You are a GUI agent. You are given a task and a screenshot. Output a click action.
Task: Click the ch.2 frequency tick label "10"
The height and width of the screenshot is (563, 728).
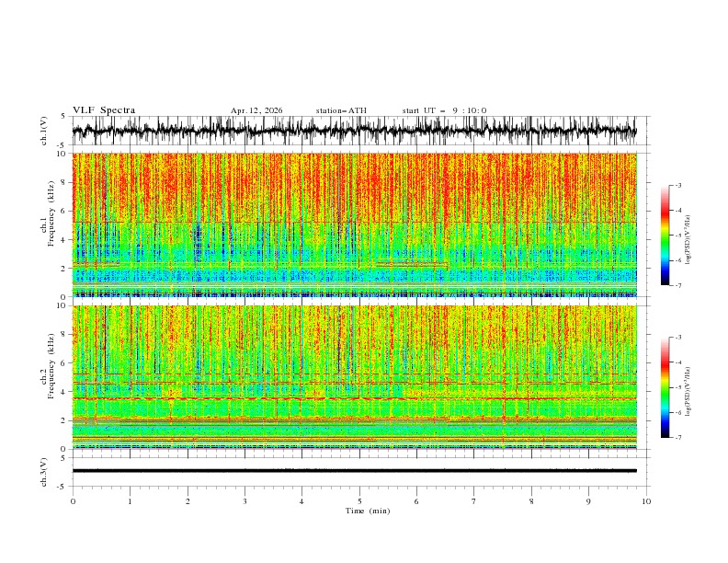pos(61,305)
